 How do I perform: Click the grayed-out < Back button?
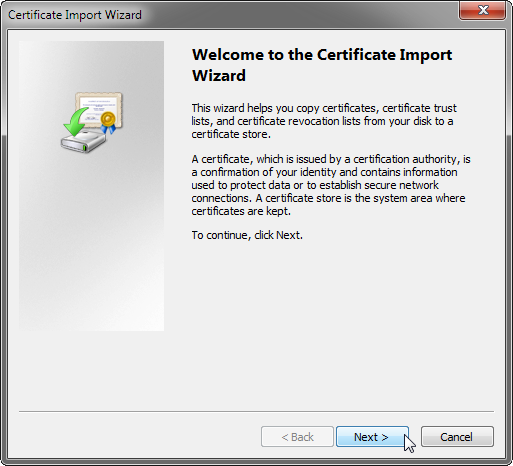pos(297,436)
